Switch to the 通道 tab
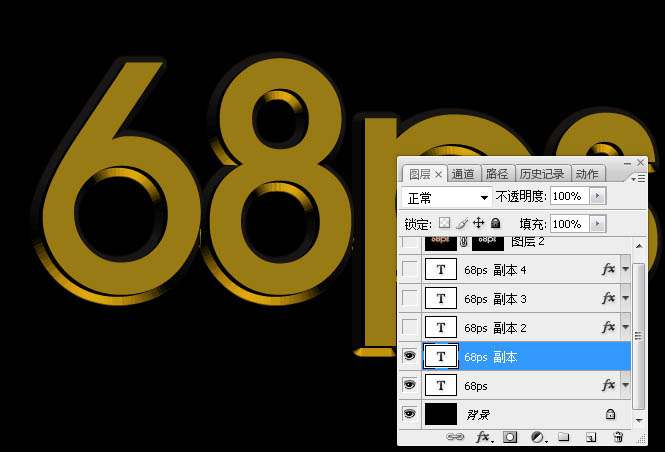This screenshot has height=452, width=665. pyautogui.click(x=463, y=174)
